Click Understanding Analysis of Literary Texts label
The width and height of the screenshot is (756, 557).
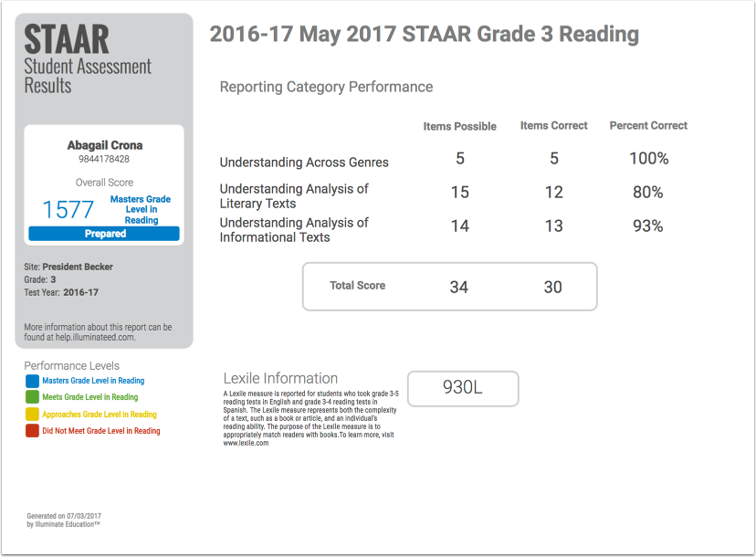point(294,196)
